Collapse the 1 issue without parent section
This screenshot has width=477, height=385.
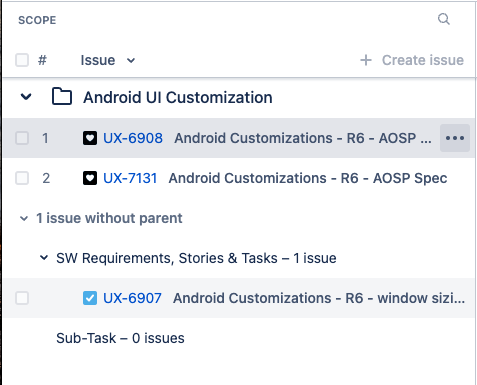(24, 219)
